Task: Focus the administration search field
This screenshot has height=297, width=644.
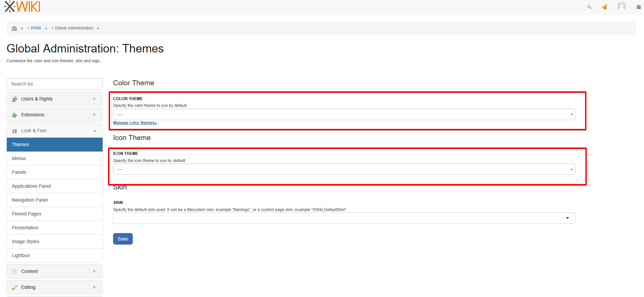Action: pyautogui.click(x=55, y=84)
